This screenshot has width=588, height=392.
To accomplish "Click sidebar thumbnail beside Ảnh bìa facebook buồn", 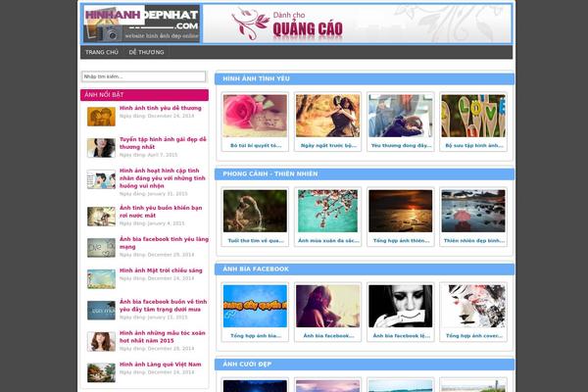I will click(101, 311).
